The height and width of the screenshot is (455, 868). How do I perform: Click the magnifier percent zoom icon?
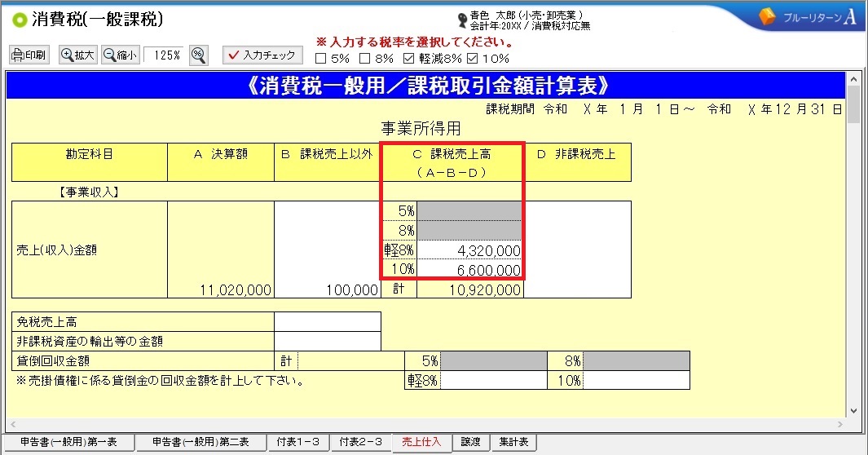[x=199, y=55]
